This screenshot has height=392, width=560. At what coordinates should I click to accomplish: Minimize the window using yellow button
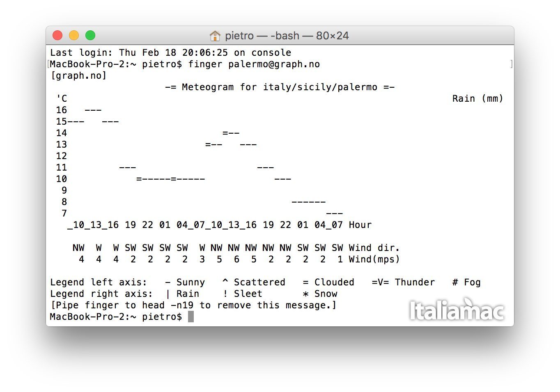tap(74, 36)
